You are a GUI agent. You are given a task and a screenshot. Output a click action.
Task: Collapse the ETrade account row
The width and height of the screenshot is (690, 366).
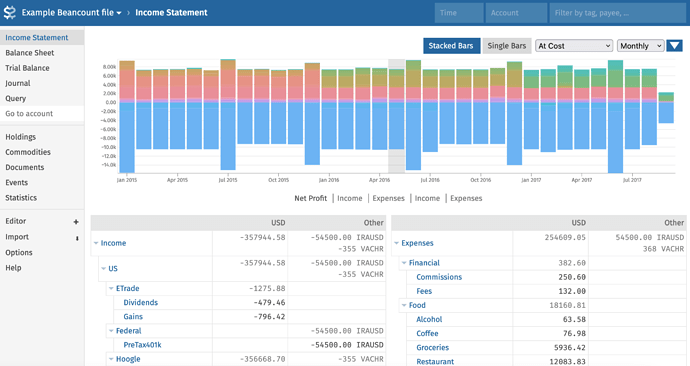[x=111, y=289]
